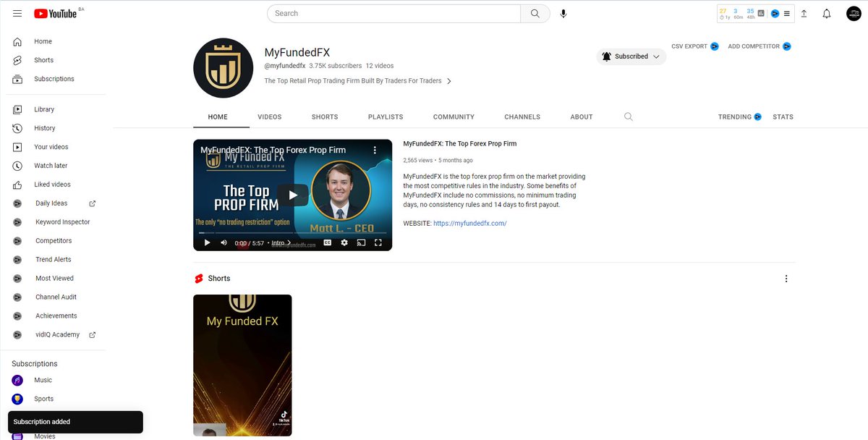The height and width of the screenshot is (440, 868).
Task: Open the myfundedfx.com website link
Action: coord(470,224)
